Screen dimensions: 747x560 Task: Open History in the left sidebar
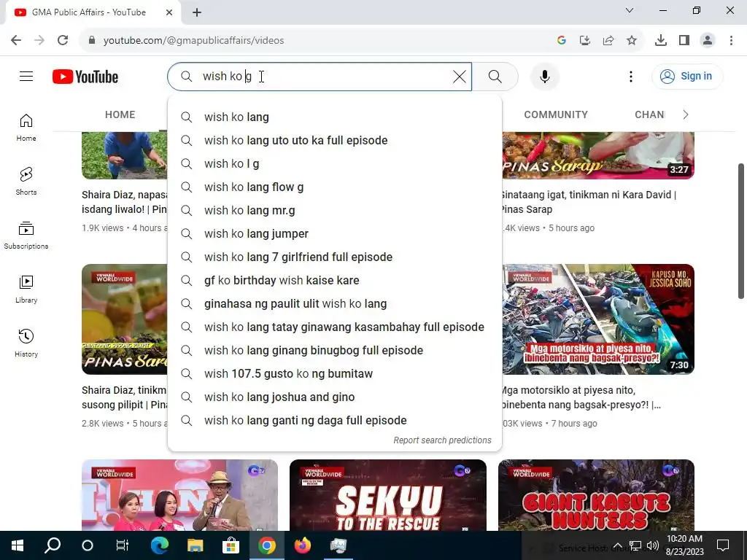click(26, 343)
